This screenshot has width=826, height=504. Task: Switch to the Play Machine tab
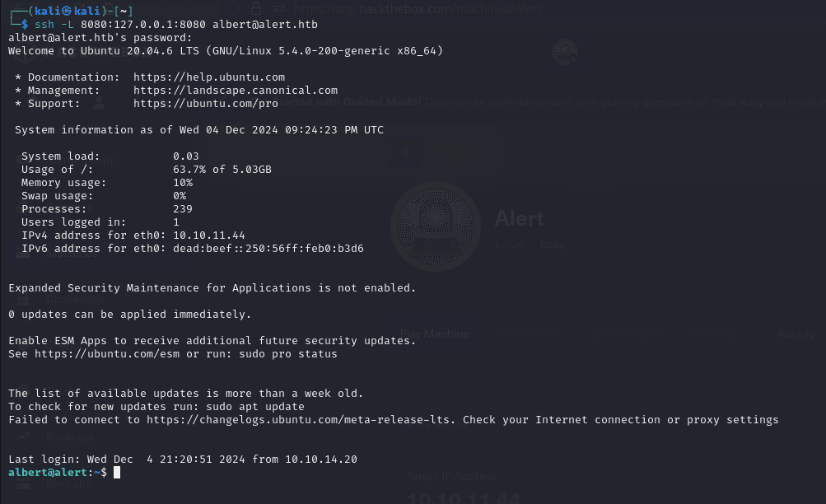coord(434,334)
